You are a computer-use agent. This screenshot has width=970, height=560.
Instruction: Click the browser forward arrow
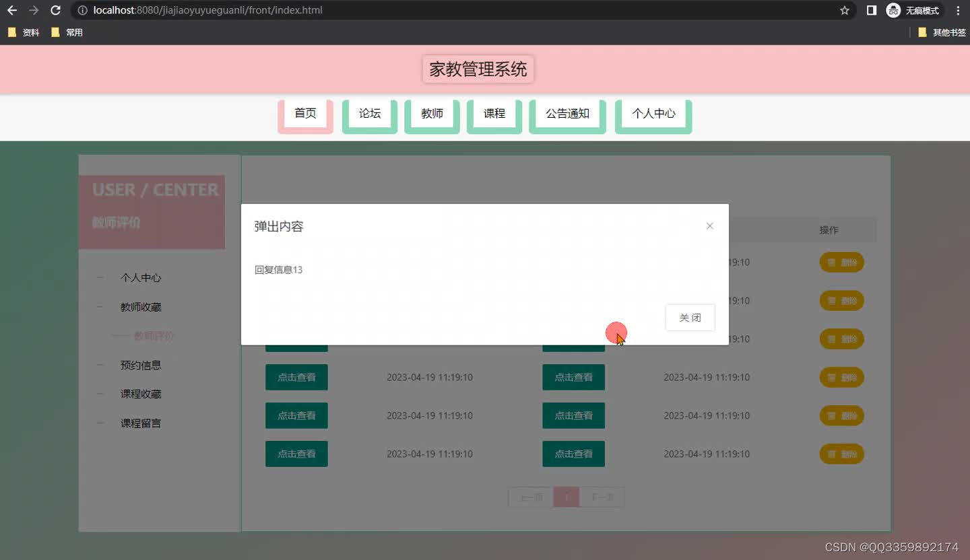click(x=34, y=11)
